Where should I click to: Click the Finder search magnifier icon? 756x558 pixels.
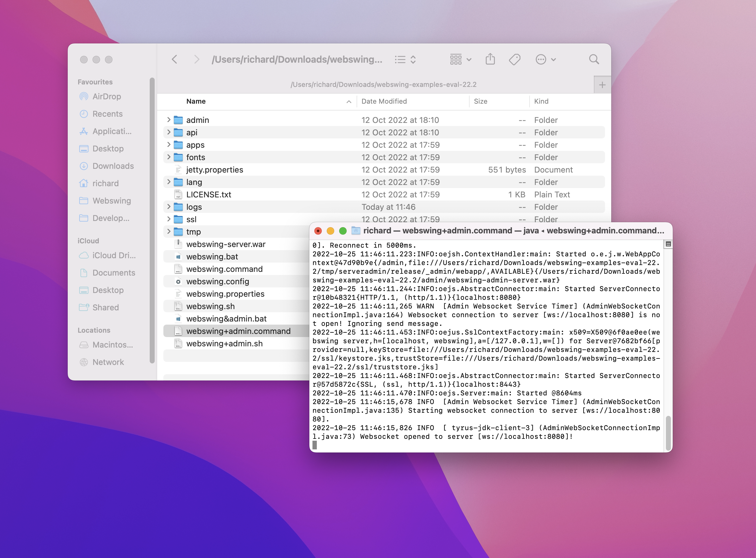(594, 60)
